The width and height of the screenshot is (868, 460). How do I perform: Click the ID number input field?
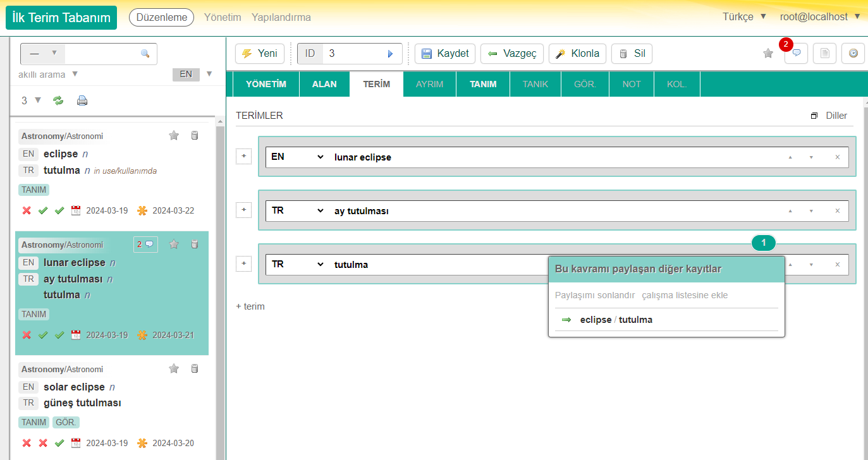point(354,54)
